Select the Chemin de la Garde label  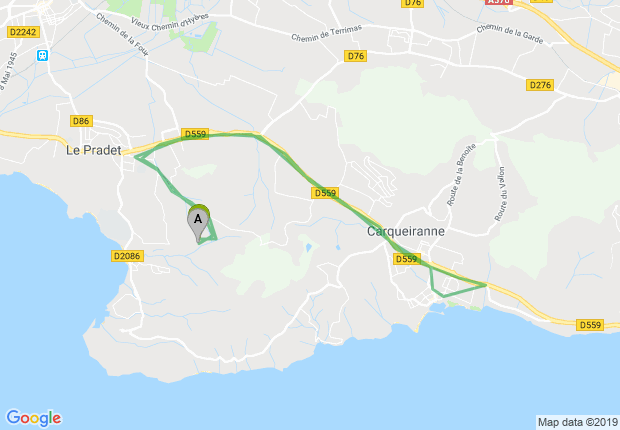pyautogui.click(x=510, y=34)
